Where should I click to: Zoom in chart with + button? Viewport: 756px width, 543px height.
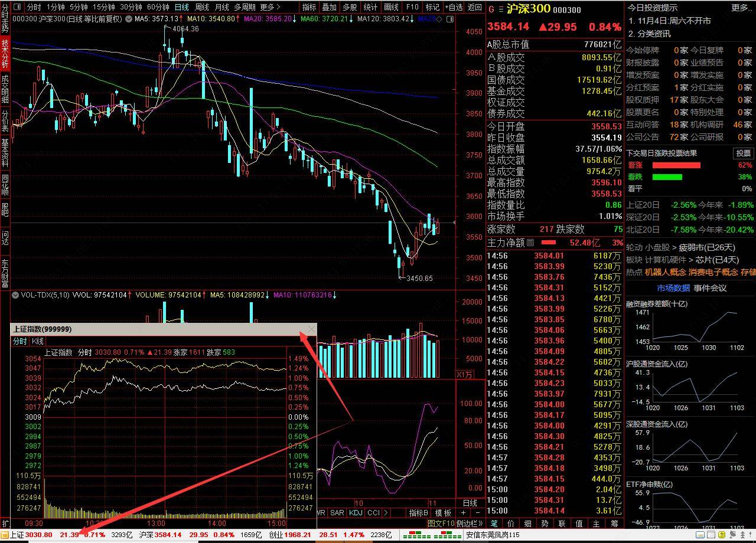tap(463, 513)
